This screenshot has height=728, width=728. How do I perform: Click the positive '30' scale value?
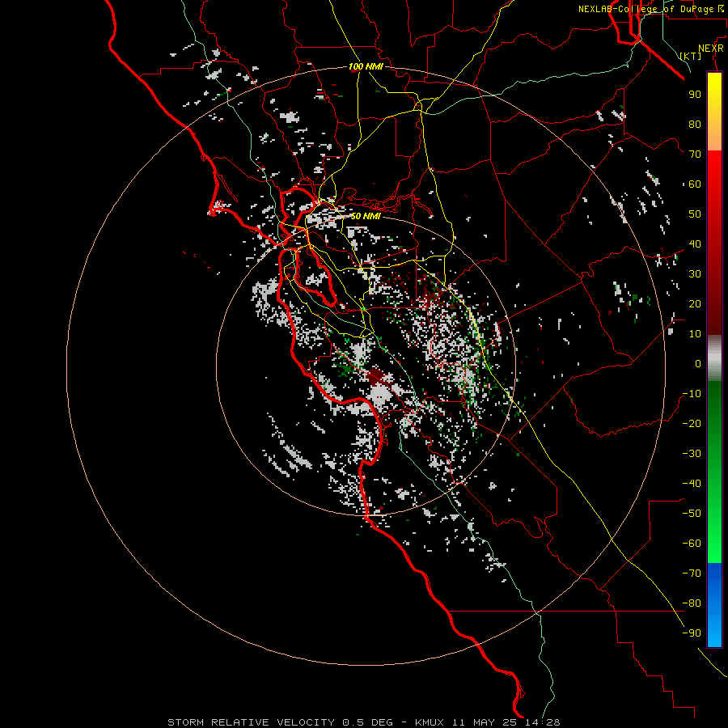point(695,274)
